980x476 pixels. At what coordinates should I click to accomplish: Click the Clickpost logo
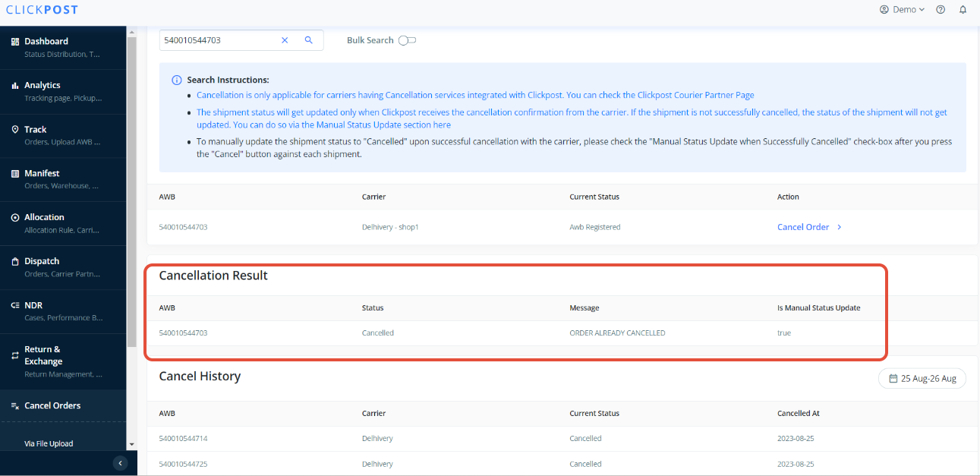(42, 10)
